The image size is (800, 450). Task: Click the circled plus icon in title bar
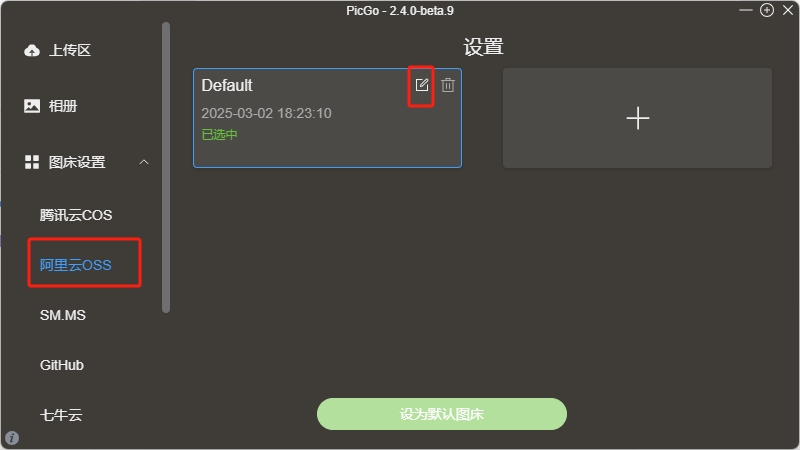click(766, 10)
